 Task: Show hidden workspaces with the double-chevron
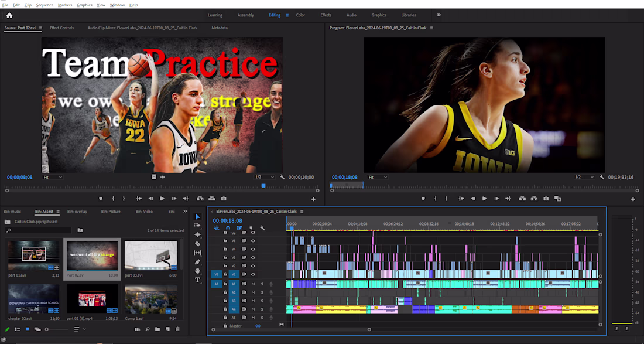[x=439, y=15]
